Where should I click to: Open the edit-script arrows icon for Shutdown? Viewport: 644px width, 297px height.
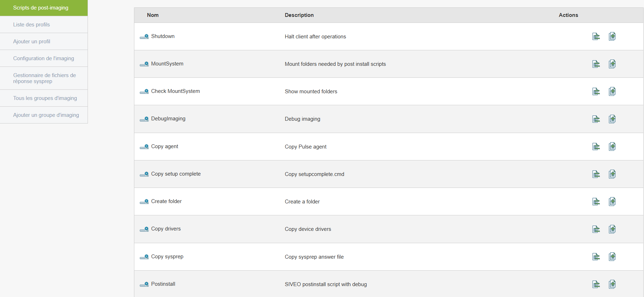coord(596,37)
